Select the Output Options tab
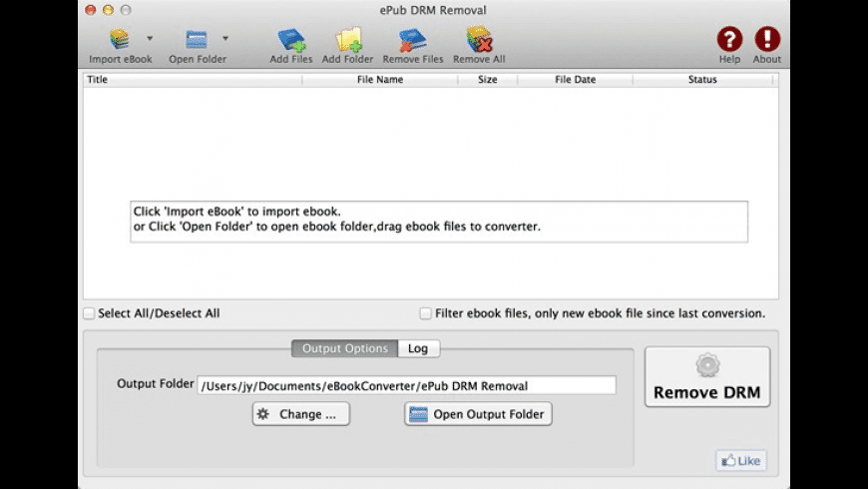The image size is (868, 489). (x=344, y=348)
